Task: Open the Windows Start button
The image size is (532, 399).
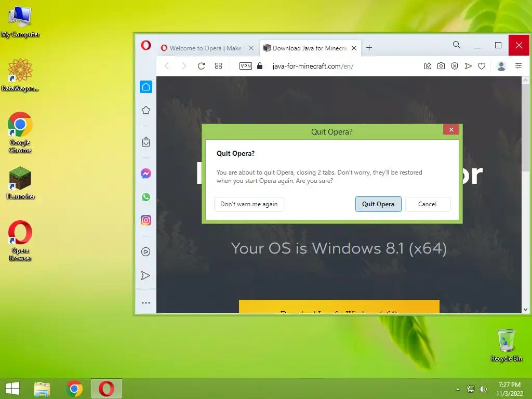Action: click(12, 389)
